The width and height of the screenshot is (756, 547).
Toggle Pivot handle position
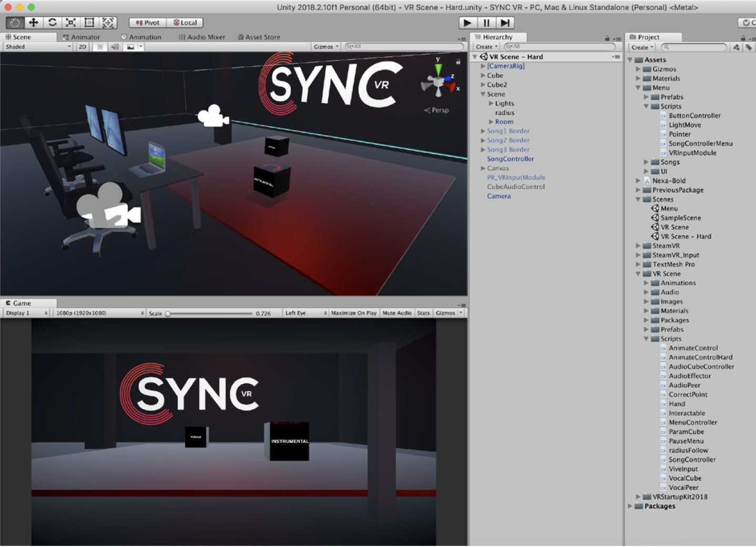pyautogui.click(x=148, y=23)
